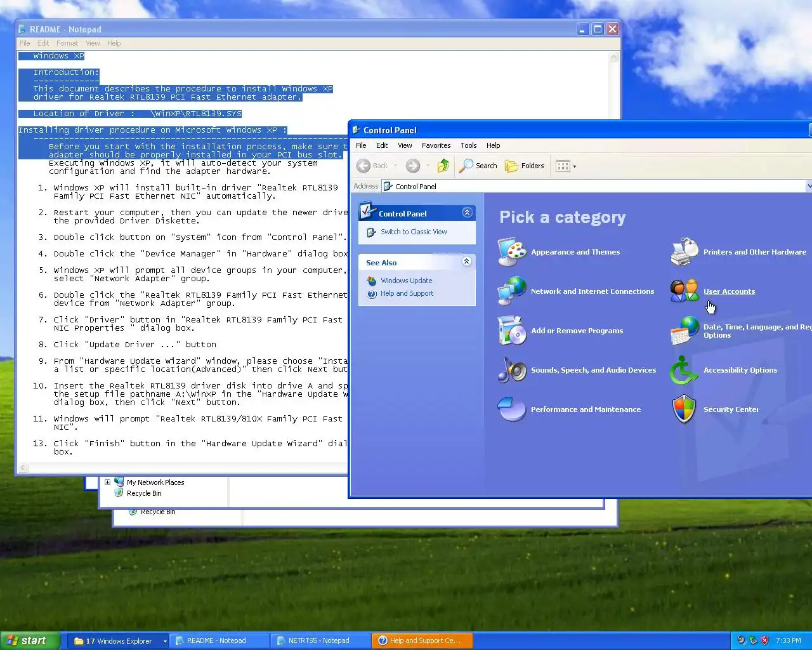Click the taskbar clock showing 7:33 PM
Screen dimensions: 812x650
pos(788,640)
